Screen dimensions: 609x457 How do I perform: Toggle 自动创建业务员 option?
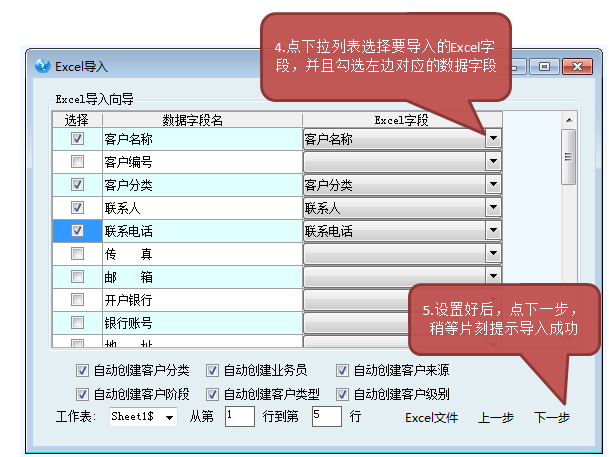(x=212, y=370)
